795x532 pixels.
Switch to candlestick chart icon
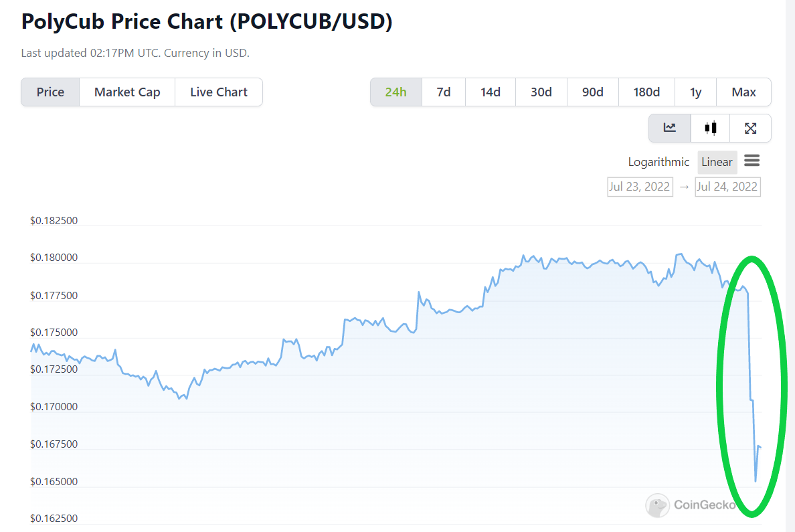[710, 128]
